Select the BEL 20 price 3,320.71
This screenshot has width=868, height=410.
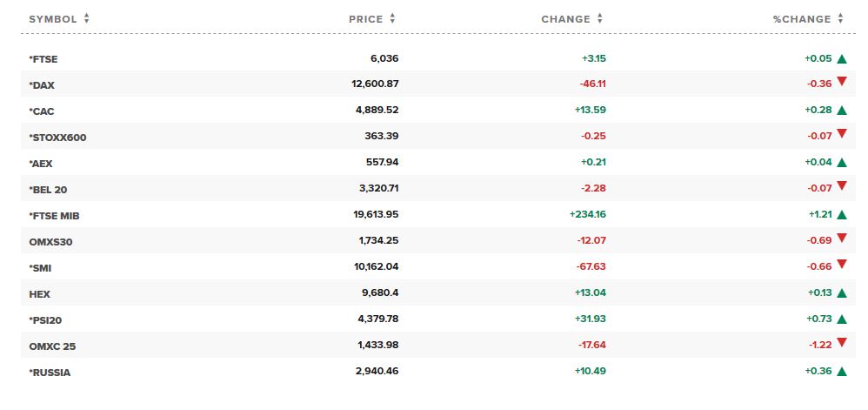(x=378, y=188)
